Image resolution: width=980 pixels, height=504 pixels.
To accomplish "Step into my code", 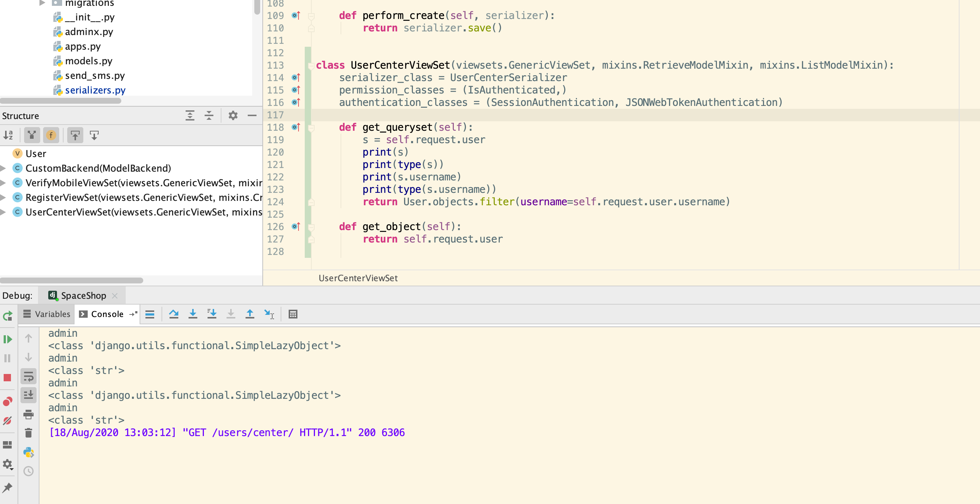I will [212, 314].
